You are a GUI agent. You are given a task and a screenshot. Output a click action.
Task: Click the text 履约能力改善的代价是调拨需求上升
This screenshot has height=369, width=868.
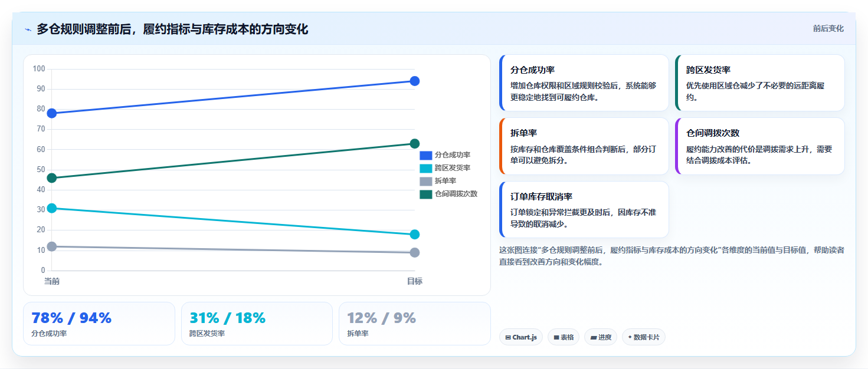(x=748, y=149)
